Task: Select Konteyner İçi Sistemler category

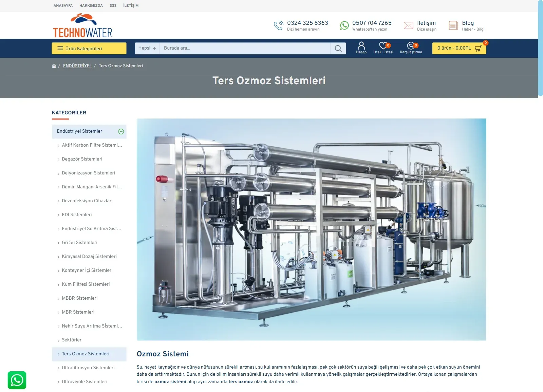Action: [89, 270]
